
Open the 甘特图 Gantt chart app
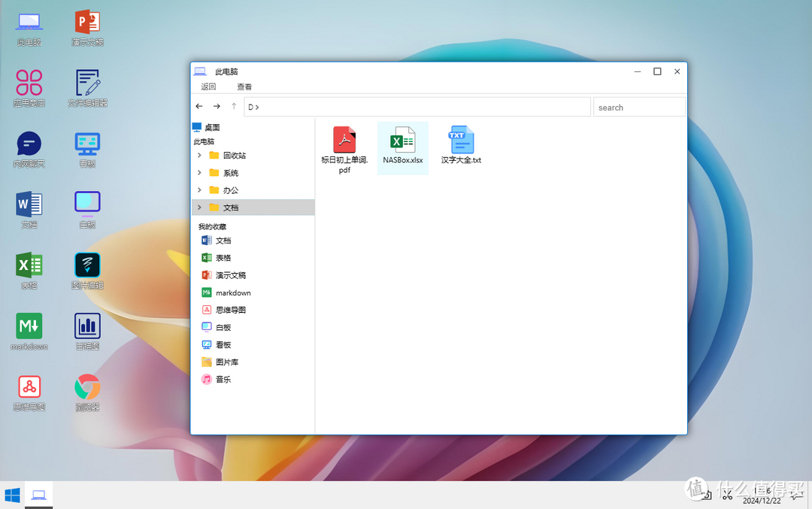tap(86, 325)
